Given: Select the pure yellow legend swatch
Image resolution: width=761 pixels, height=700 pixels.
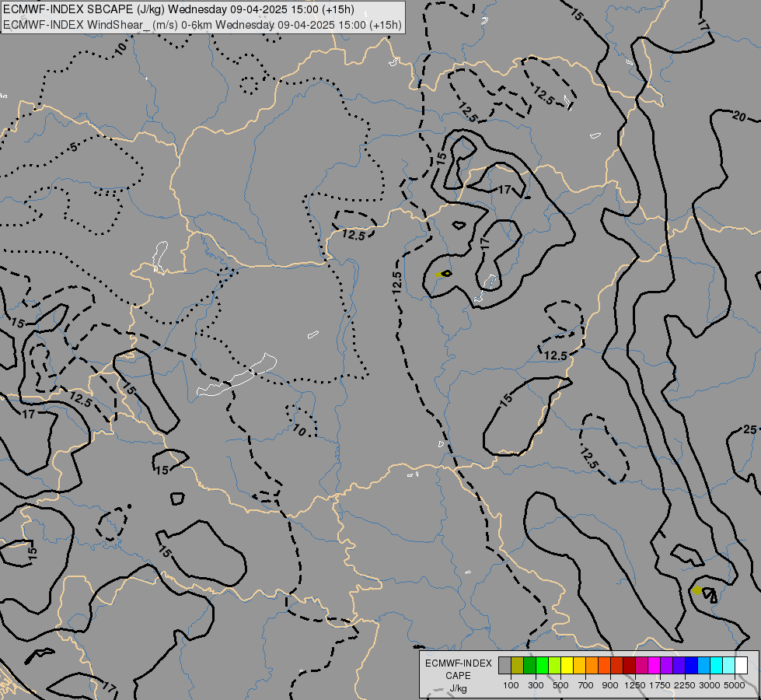Looking at the screenshot, I should pos(567,665).
